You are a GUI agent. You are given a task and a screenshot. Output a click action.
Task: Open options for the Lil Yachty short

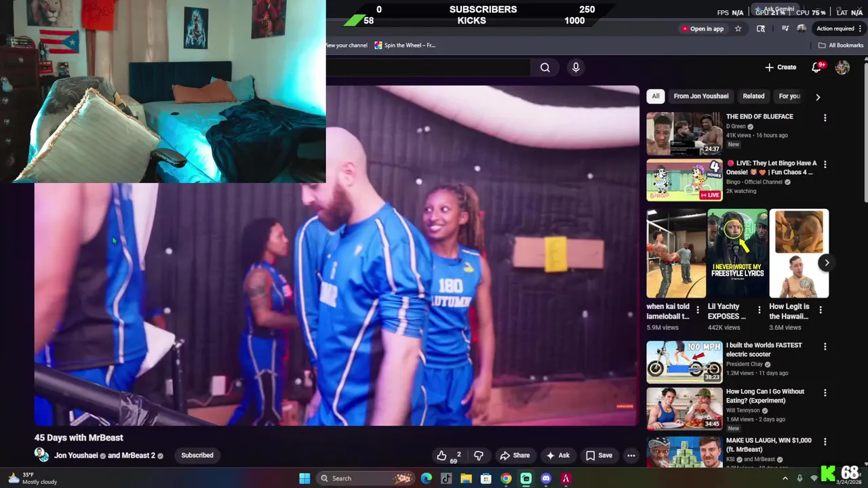coord(759,310)
